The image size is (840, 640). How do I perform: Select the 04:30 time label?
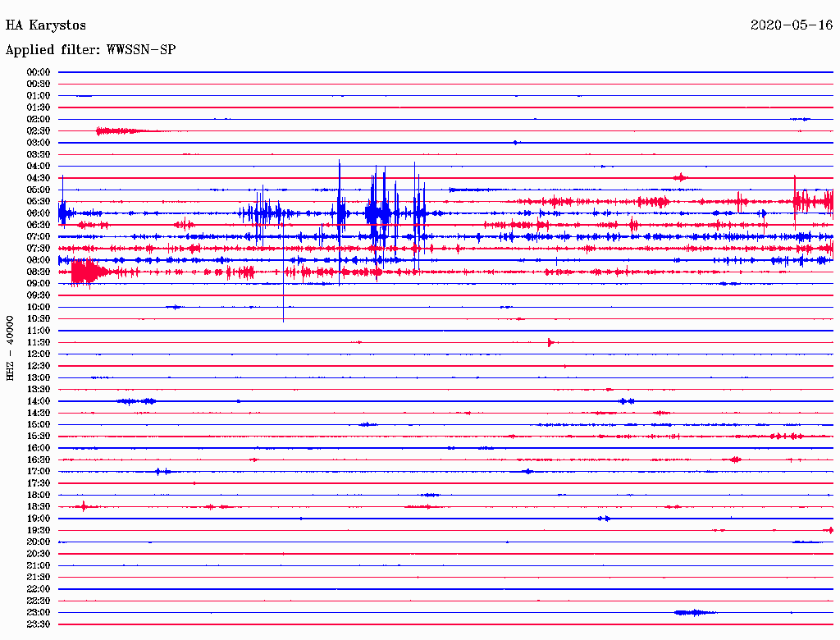coord(39,178)
